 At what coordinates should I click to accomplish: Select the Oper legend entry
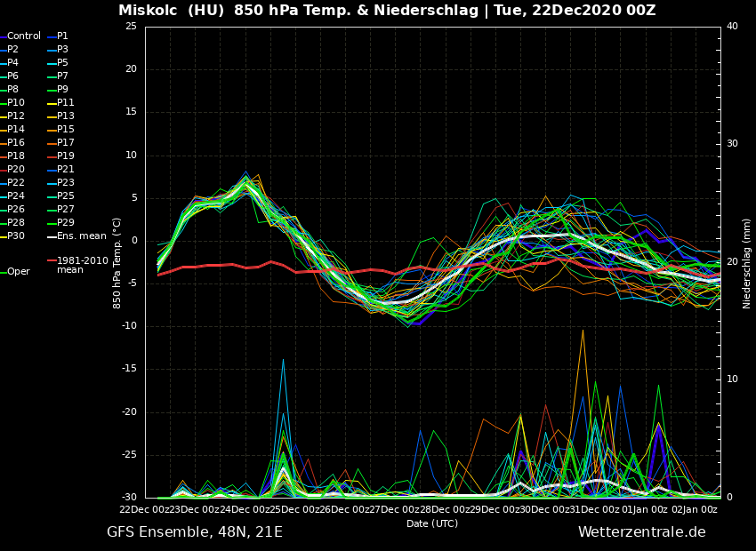(18, 272)
